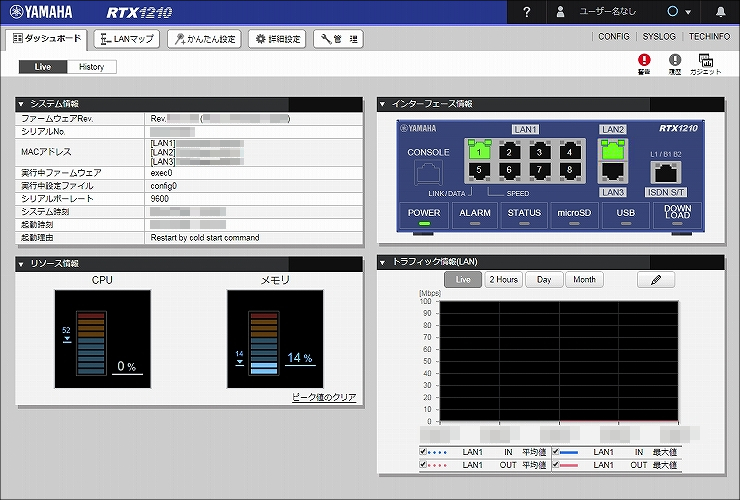Open the SYSLOG link

tap(659, 36)
